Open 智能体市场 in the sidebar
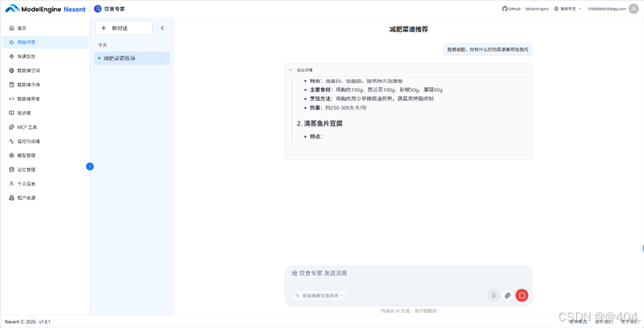This screenshot has width=644, height=328. [45, 85]
